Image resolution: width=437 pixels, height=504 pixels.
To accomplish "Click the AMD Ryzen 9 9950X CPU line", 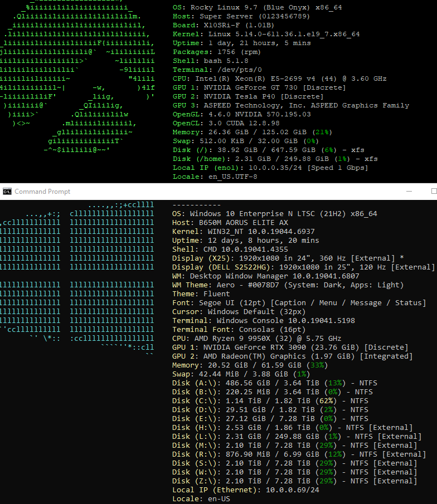I will coord(257,339).
